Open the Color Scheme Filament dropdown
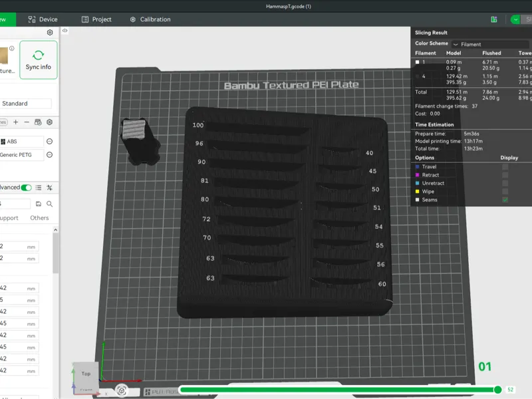 pyautogui.click(x=490, y=45)
